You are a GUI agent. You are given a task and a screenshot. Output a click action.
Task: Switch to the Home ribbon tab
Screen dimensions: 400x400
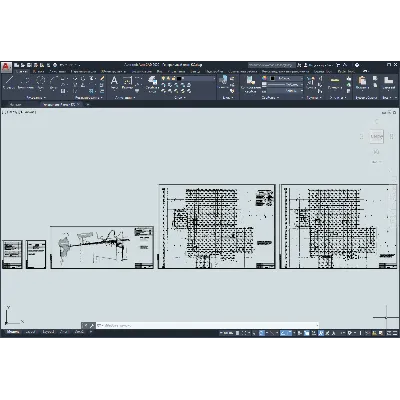(23, 71)
